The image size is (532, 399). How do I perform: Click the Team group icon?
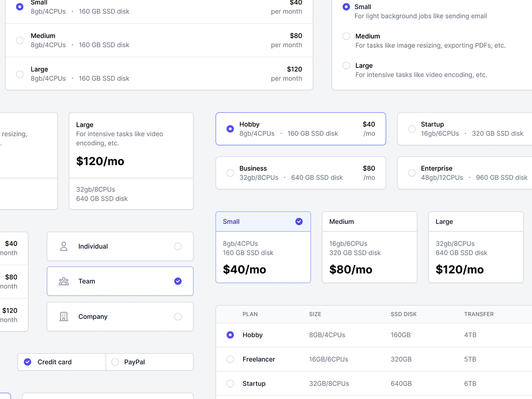point(63,281)
